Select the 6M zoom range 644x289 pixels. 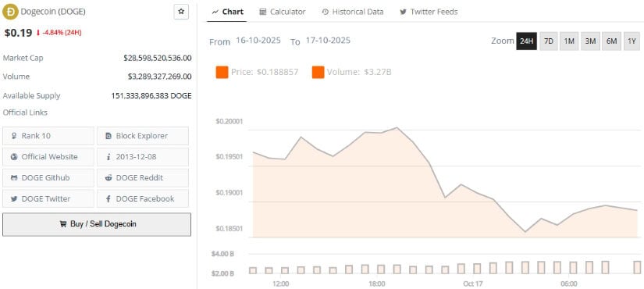(611, 41)
